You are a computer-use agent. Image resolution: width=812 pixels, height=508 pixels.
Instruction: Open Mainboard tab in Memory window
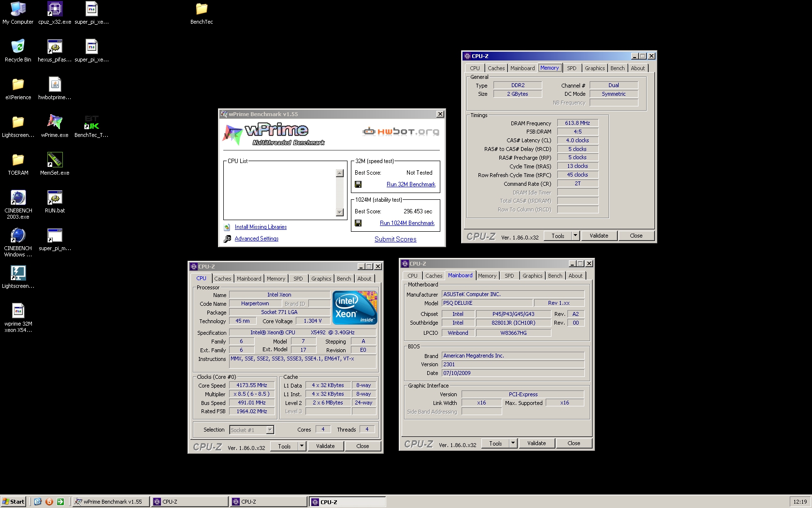point(522,68)
